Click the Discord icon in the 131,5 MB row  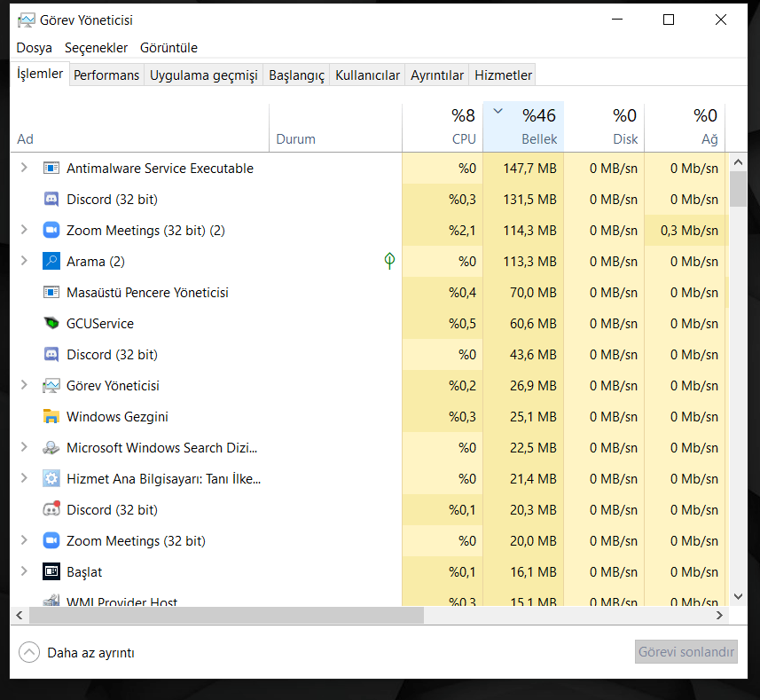[51, 200]
